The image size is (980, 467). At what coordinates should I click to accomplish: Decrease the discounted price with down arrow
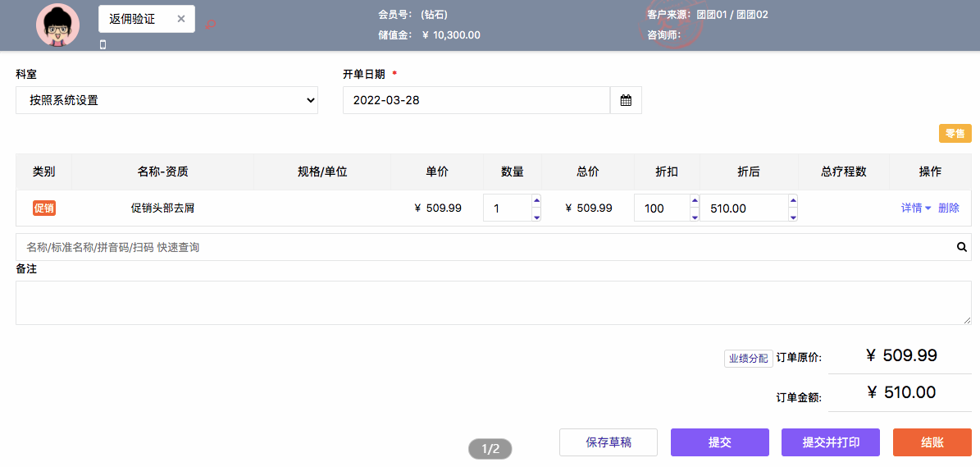[793, 217]
